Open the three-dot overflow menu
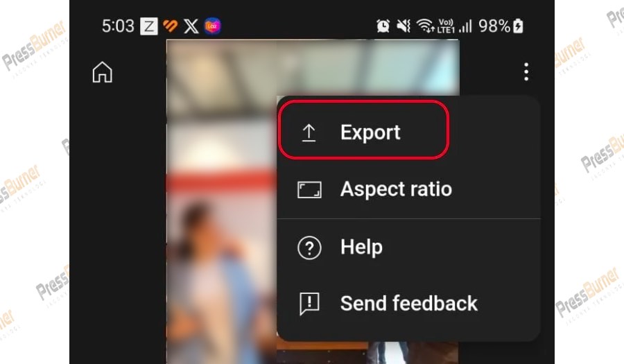624x364 pixels. coord(526,72)
